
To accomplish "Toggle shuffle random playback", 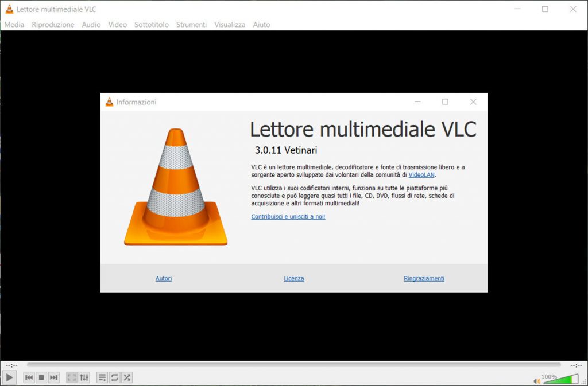I will [127, 377].
